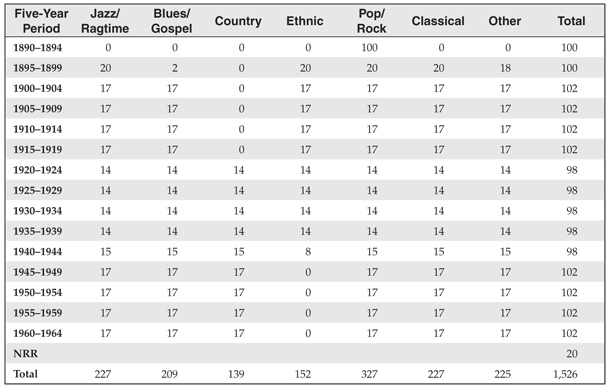Select the NRR total value 20
The width and height of the screenshot is (610, 389).
(x=572, y=354)
